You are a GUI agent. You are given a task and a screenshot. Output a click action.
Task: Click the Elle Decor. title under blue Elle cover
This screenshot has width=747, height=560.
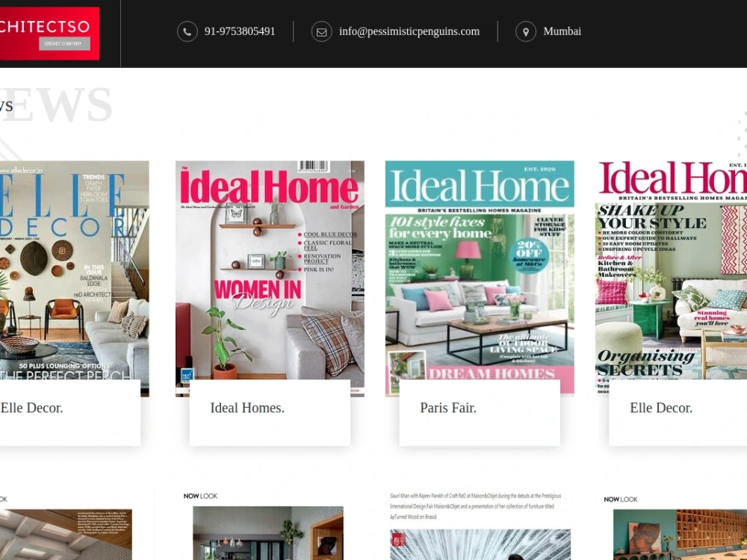(x=31, y=408)
